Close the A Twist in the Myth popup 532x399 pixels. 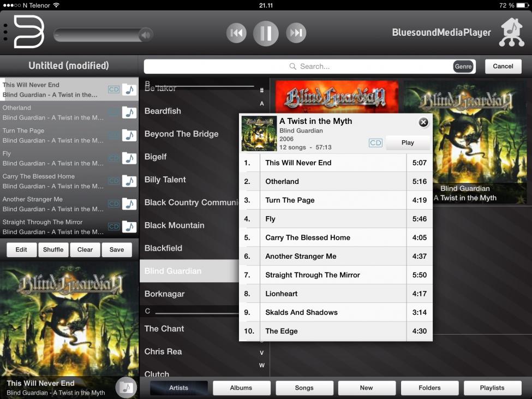pyautogui.click(x=423, y=122)
